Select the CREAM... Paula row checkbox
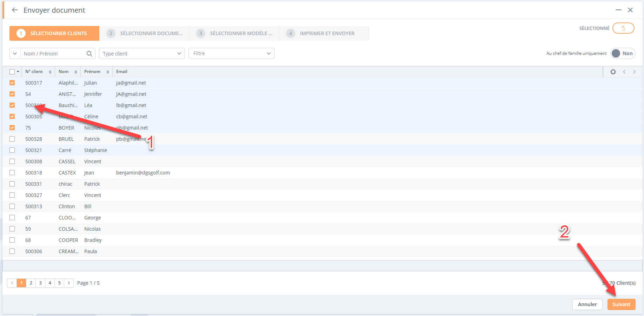Viewport: 644px width, 316px height. [x=12, y=251]
